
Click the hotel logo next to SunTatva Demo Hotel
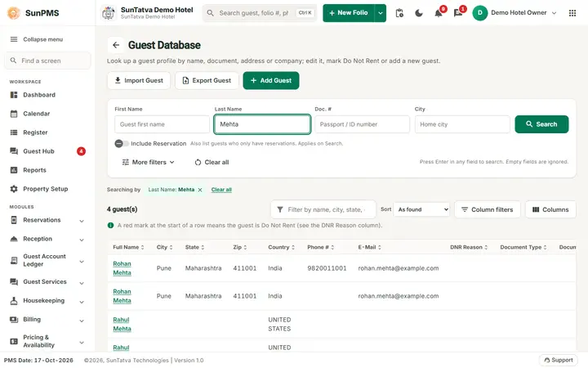pos(109,13)
